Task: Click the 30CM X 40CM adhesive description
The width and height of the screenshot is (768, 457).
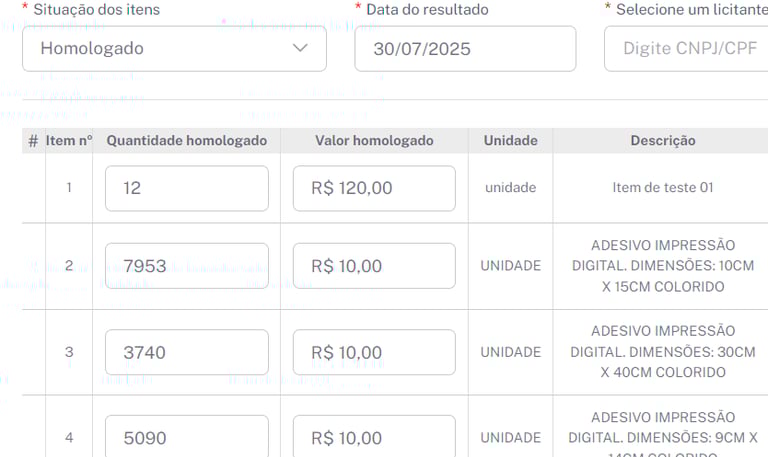Action: point(663,352)
